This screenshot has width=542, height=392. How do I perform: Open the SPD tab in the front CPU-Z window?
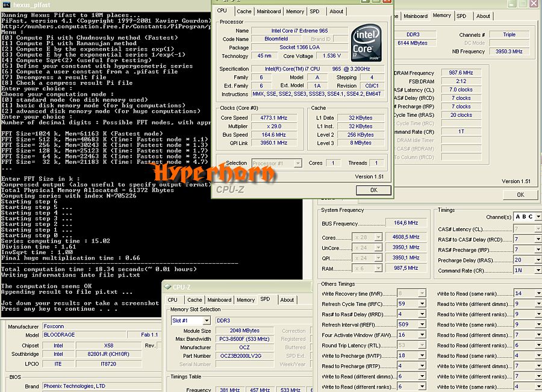point(314,11)
